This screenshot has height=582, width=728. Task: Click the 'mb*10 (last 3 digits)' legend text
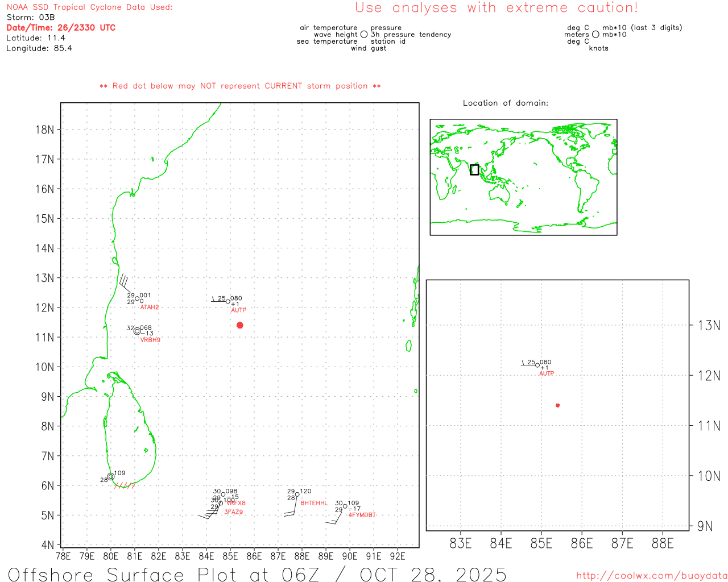pyautogui.click(x=642, y=27)
